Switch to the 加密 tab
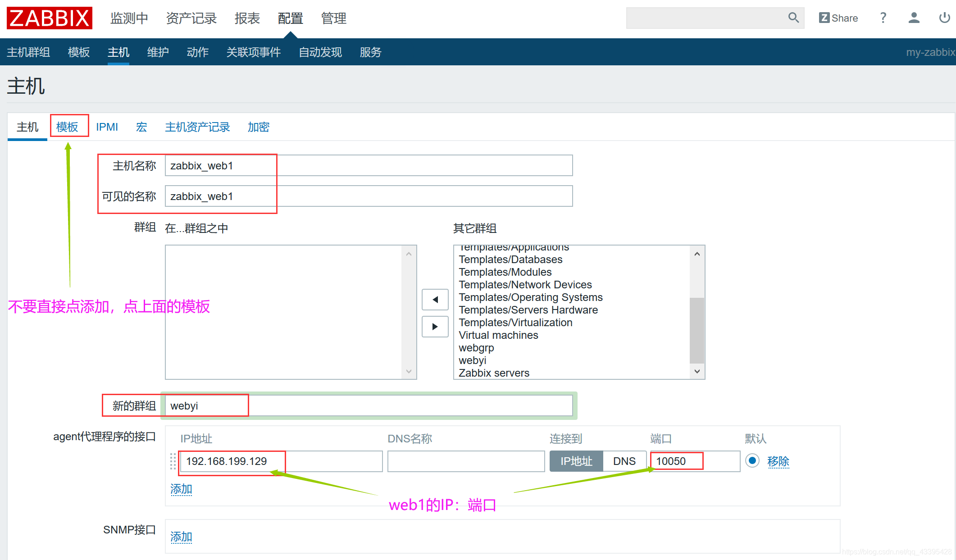Screen dimensions: 956x560 tap(259, 127)
